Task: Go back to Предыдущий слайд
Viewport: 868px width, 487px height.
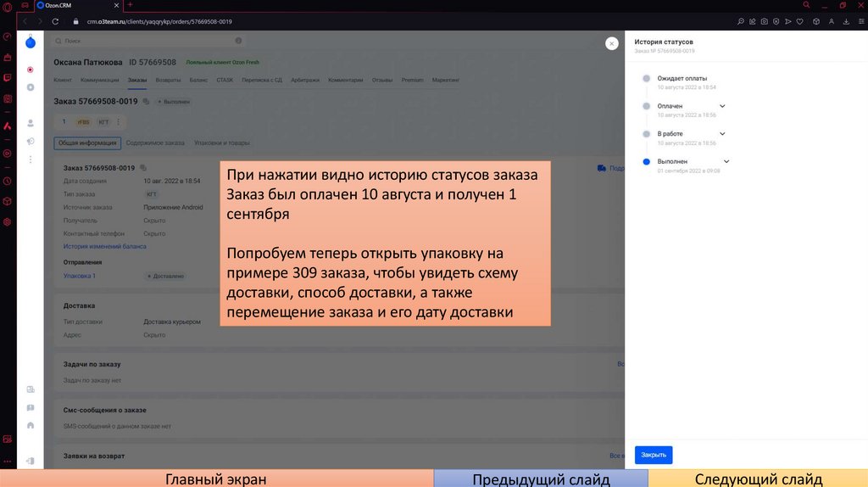Action: coord(541,479)
